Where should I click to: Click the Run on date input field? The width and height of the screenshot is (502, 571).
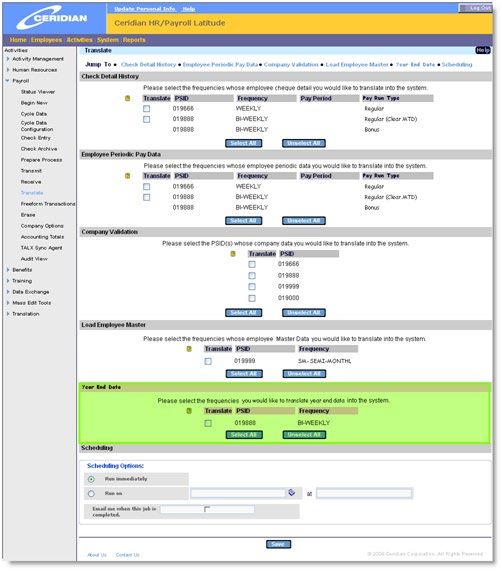[238, 493]
